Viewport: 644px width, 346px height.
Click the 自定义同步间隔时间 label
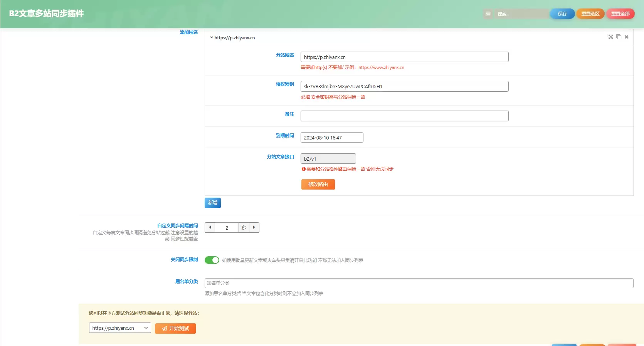pos(177,226)
